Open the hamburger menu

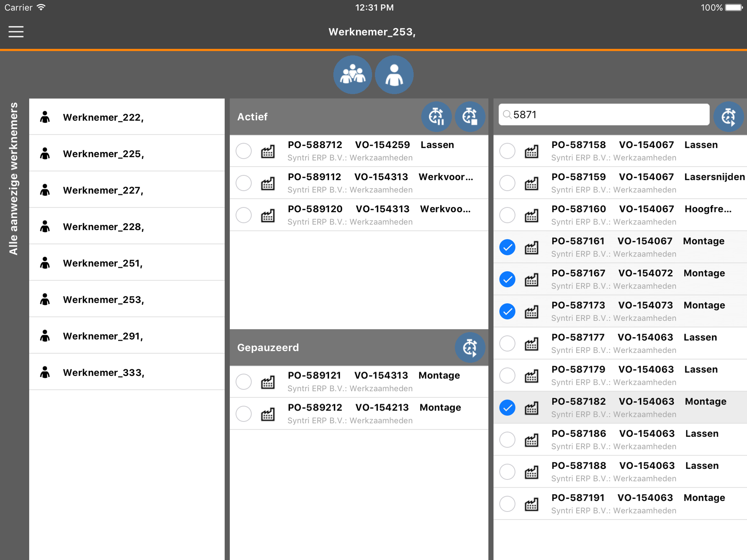pos(16,32)
